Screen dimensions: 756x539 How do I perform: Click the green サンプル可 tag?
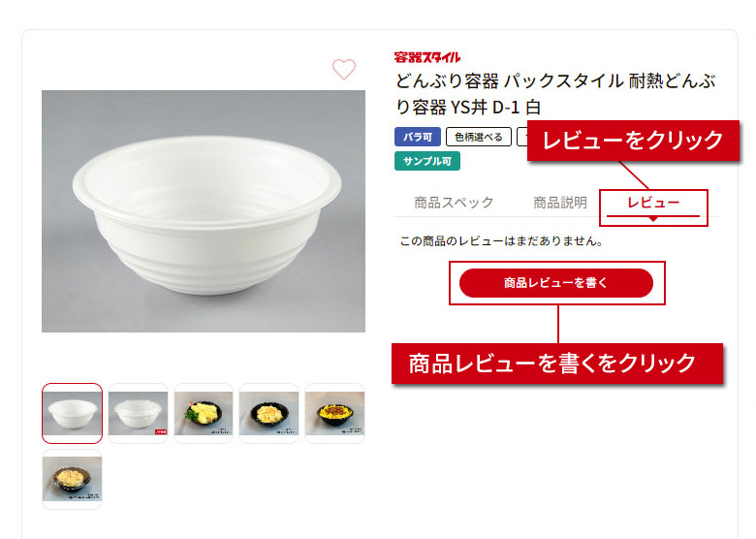(x=426, y=161)
